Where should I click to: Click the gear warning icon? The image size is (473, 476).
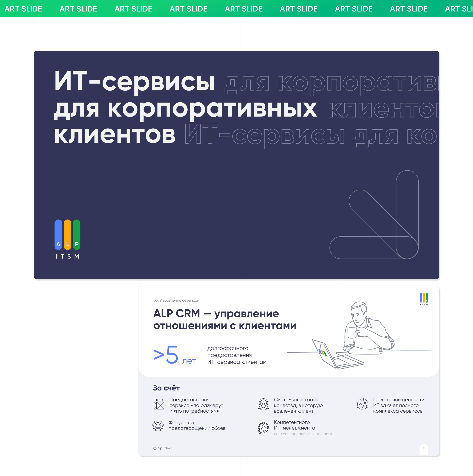pos(158,425)
